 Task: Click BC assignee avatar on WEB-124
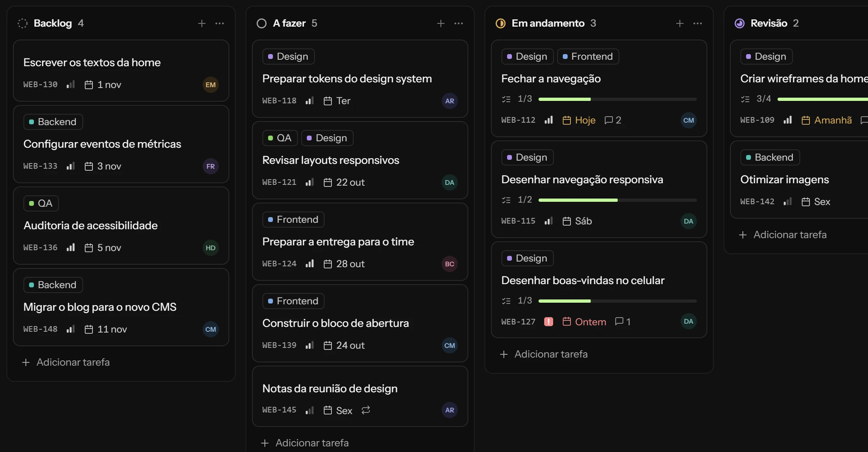(450, 264)
